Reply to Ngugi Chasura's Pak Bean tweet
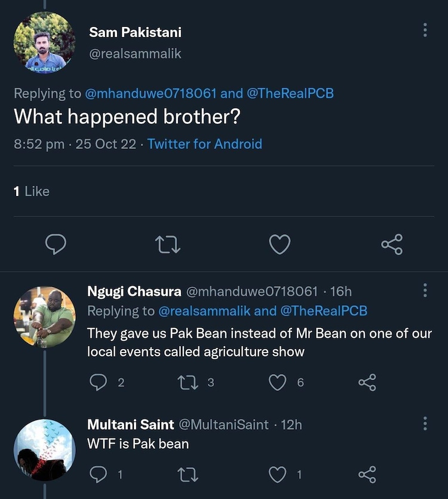 (x=98, y=382)
